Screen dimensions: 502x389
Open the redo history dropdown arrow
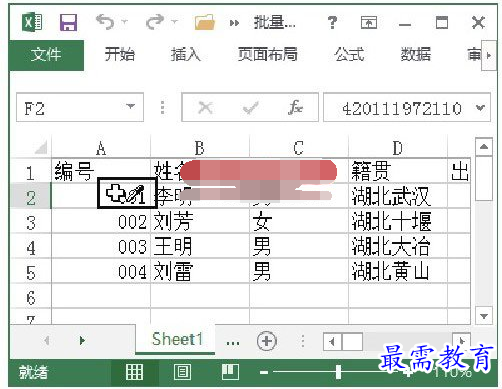pyautogui.click(x=174, y=22)
